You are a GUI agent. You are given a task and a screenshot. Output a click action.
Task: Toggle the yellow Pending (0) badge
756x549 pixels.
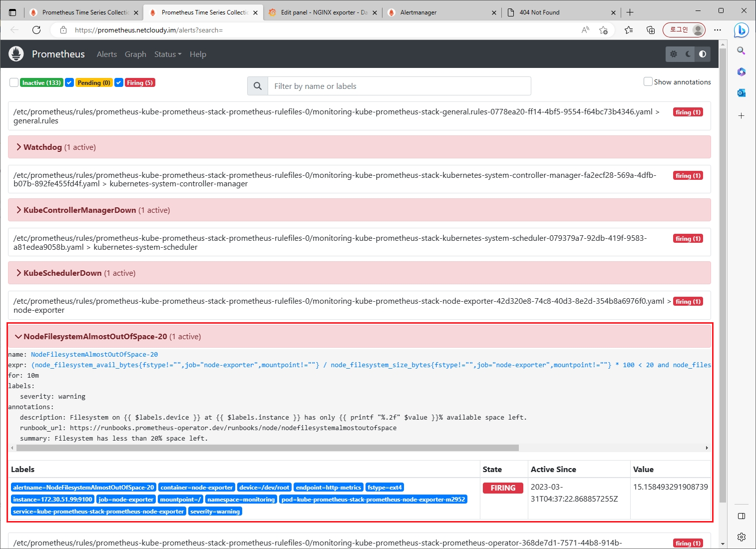[x=94, y=82]
